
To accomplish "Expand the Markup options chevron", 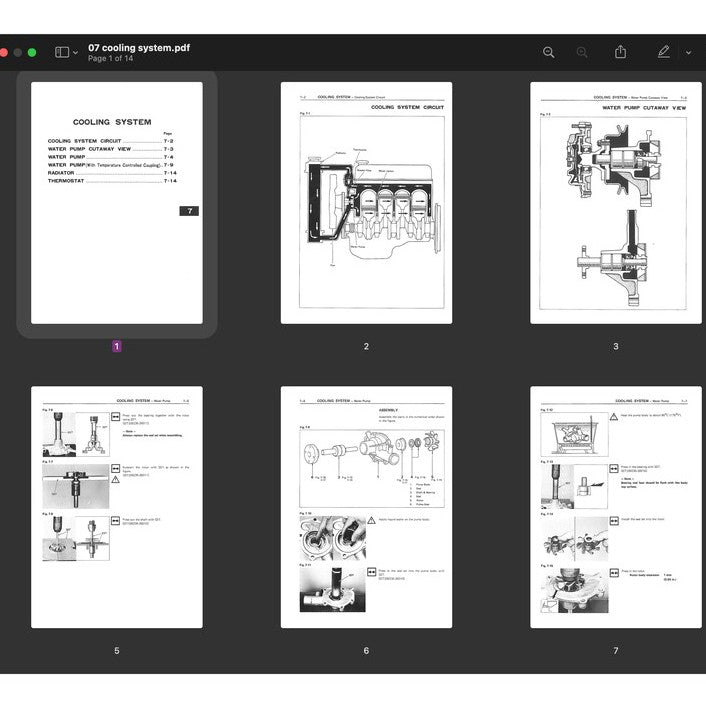I will (x=688, y=52).
